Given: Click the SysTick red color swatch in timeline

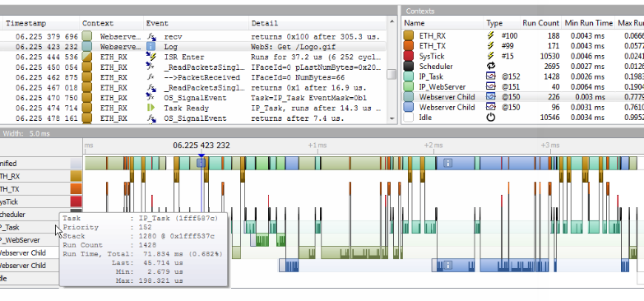Looking at the screenshot, I should [76, 201].
